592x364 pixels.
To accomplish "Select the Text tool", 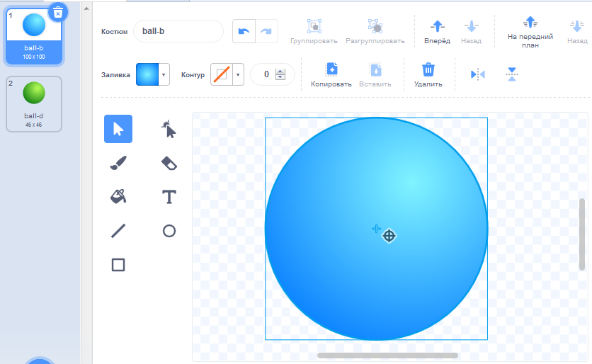I will tap(169, 196).
